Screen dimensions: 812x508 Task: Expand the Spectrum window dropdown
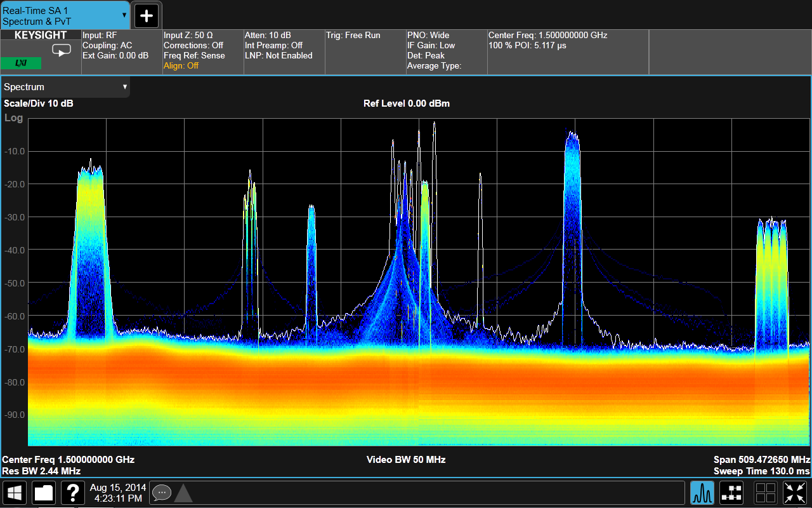coord(125,87)
